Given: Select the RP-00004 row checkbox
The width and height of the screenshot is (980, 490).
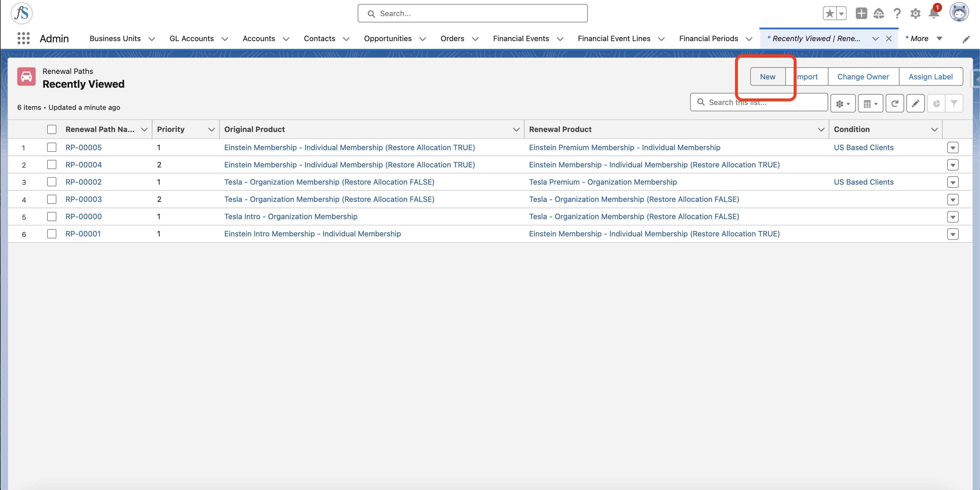Looking at the screenshot, I should pyautogui.click(x=52, y=164).
